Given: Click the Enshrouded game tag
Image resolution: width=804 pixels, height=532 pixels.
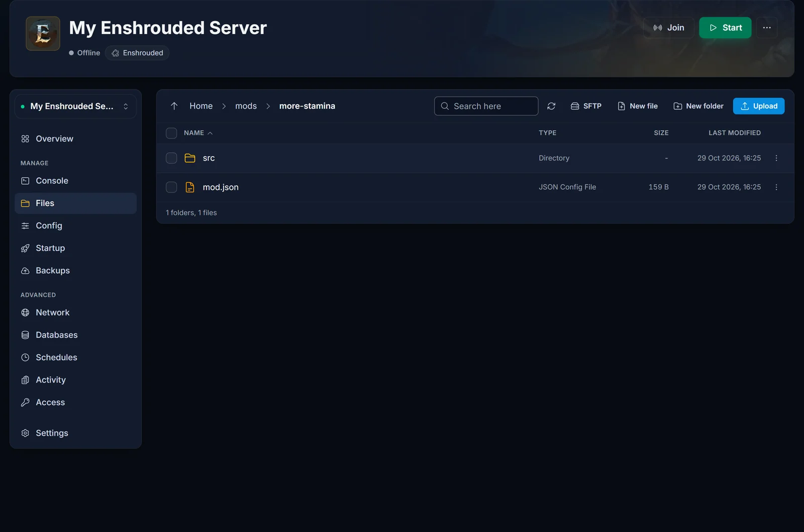Looking at the screenshot, I should click(x=137, y=53).
